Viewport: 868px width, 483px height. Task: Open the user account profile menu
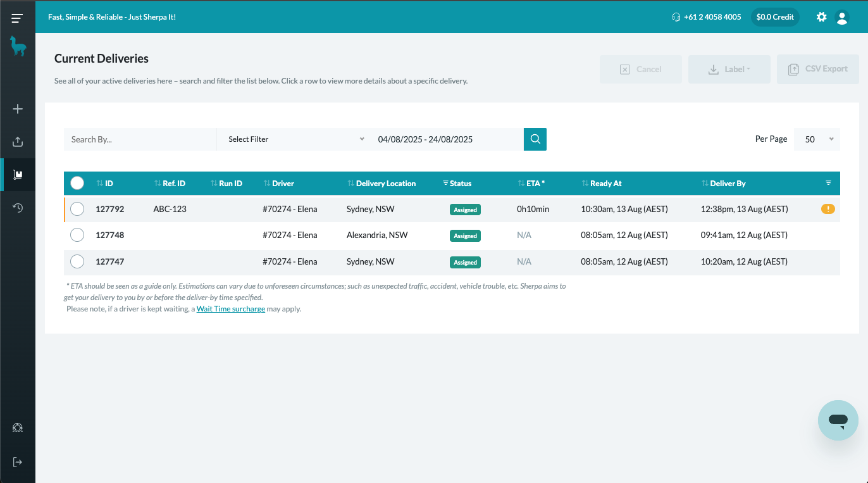coord(842,17)
